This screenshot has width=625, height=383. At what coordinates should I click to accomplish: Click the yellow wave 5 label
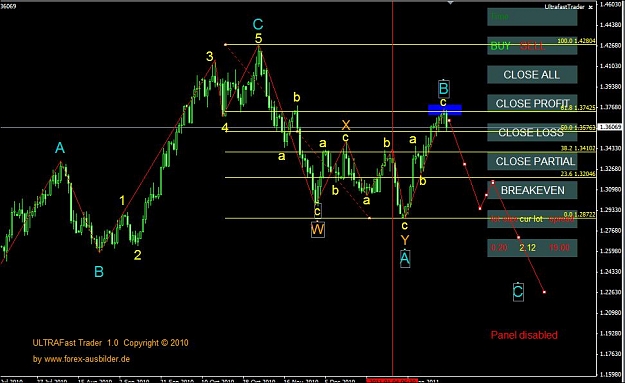[258, 39]
